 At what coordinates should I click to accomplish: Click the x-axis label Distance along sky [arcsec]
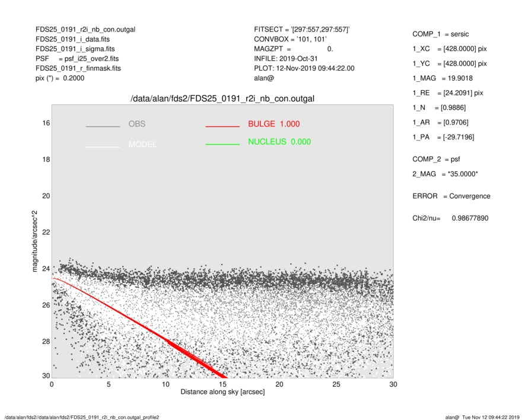coord(222,392)
